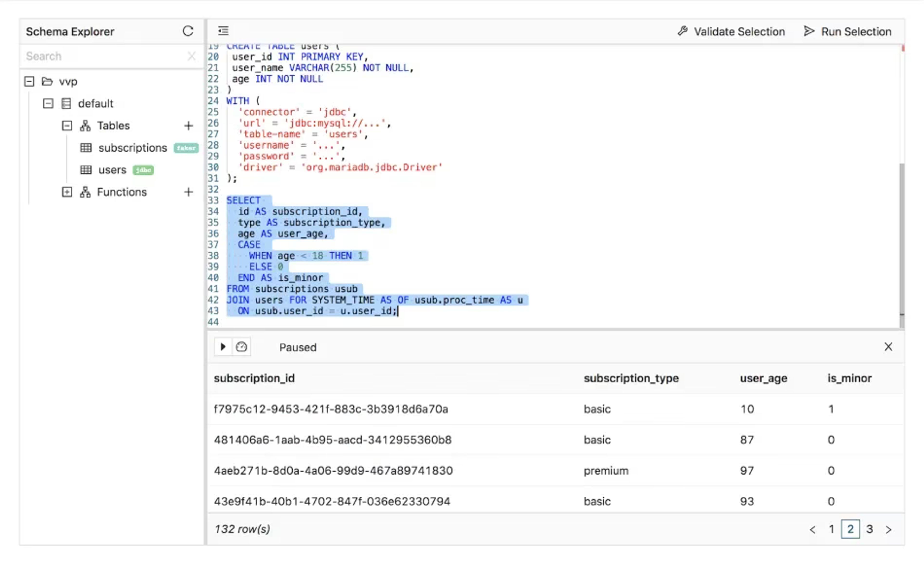This screenshot has width=924, height=561.
Task: Clear the schema search field
Action: 192,56
